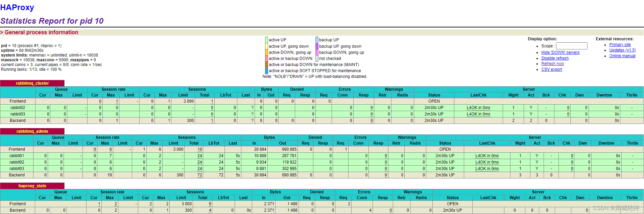The width and height of the screenshot is (644, 214).
Task: Click the CSV export link
Action: [551, 69]
